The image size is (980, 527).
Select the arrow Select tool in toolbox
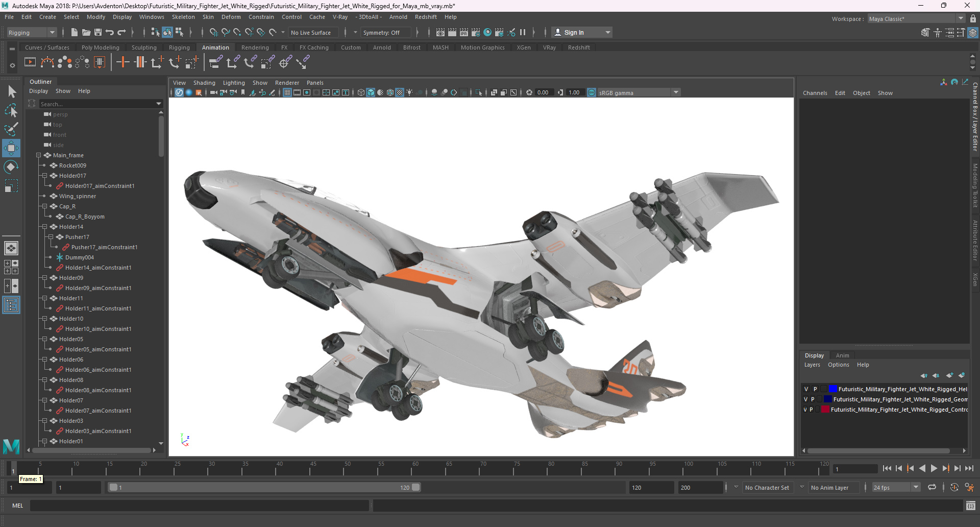click(x=12, y=92)
